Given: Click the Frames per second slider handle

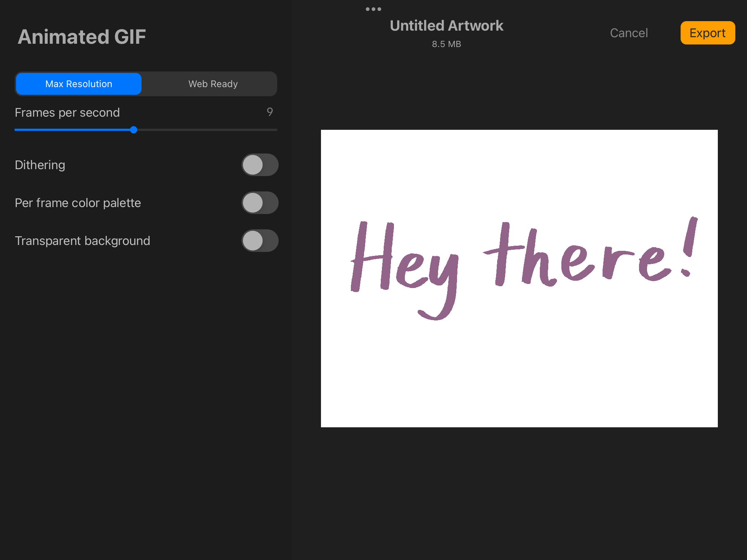Looking at the screenshot, I should (x=133, y=130).
